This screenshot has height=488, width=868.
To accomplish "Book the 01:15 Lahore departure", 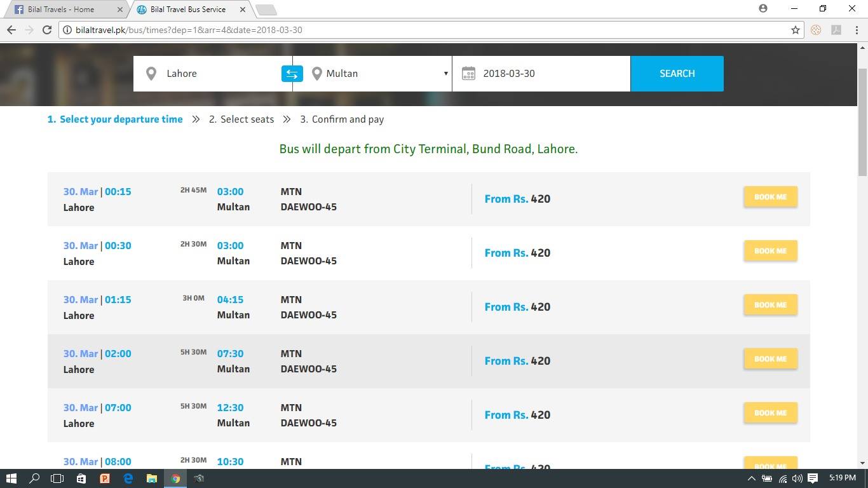I will point(770,305).
